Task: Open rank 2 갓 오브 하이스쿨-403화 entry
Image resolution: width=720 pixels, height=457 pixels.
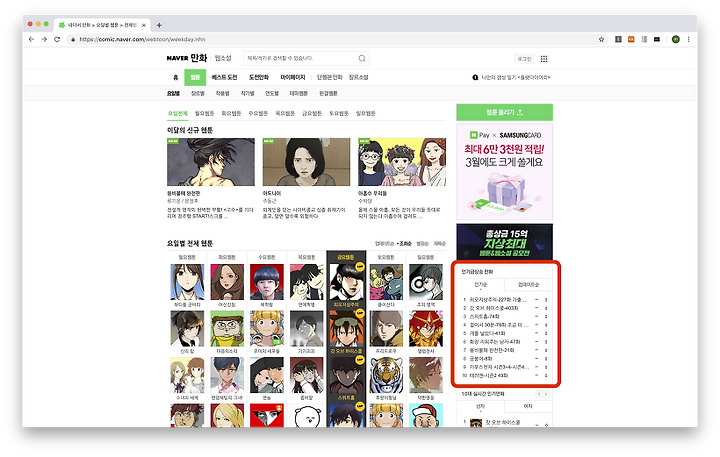Action: pos(494,308)
